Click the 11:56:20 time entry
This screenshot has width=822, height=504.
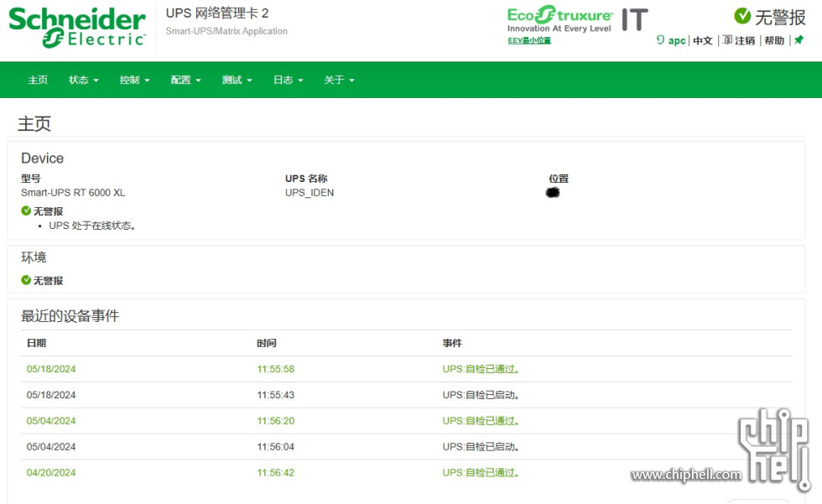pyautogui.click(x=276, y=421)
